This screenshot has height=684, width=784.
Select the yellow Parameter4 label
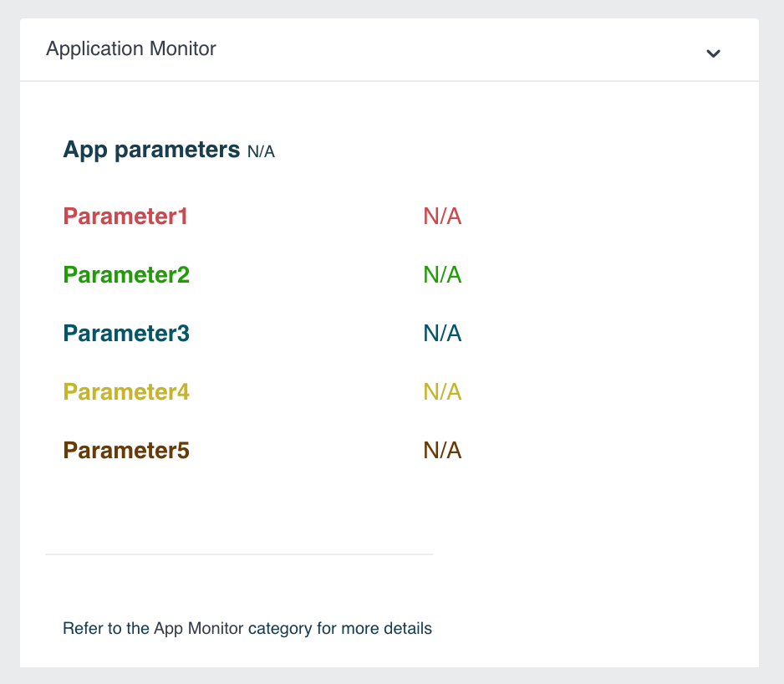126,392
